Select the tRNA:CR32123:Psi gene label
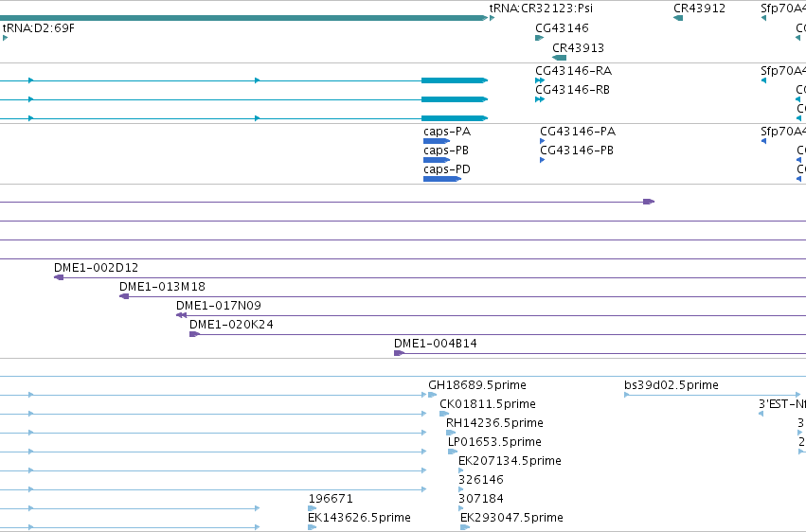Viewport: 806px width, 532px height. pyautogui.click(x=541, y=9)
